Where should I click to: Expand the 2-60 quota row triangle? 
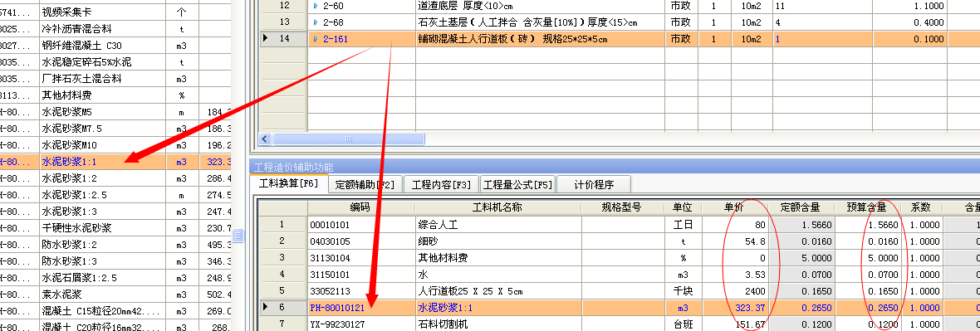(x=315, y=6)
